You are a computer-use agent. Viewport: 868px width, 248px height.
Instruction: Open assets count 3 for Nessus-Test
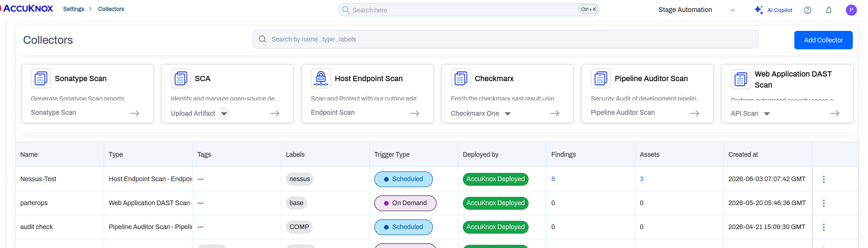pyautogui.click(x=641, y=179)
